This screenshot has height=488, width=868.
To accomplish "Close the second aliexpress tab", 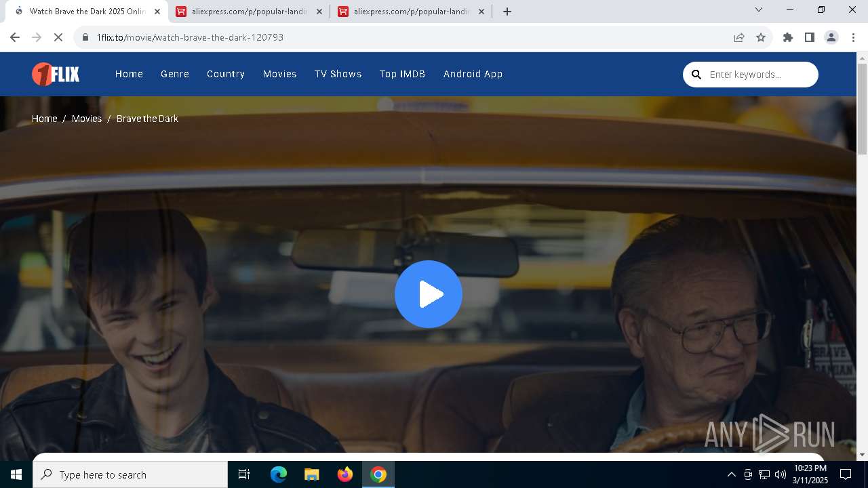I will pyautogui.click(x=481, y=12).
